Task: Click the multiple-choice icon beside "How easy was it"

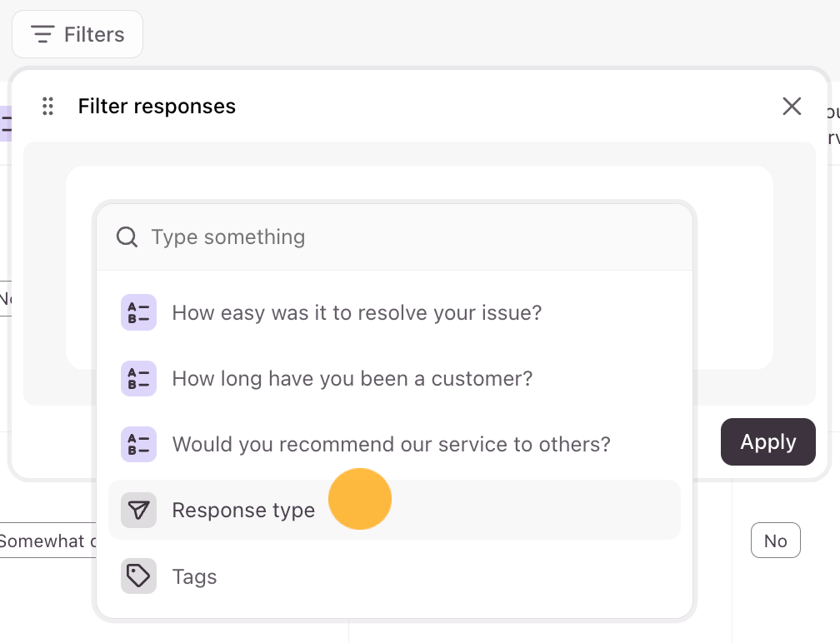Action: 138,313
